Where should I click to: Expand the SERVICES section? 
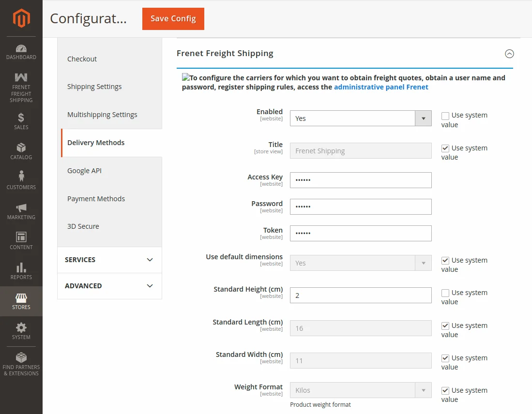click(109, 260)
